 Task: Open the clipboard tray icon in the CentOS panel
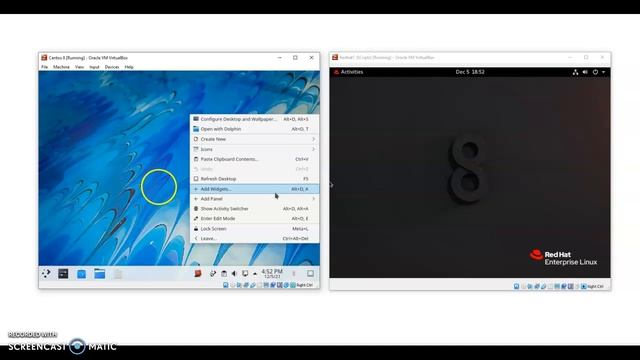(224, 273)
